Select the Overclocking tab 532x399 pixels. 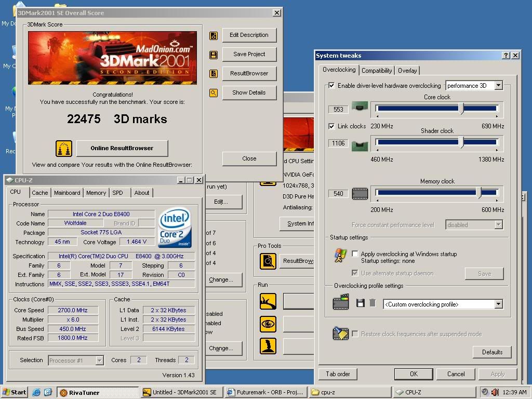click(x=339, y=70)
